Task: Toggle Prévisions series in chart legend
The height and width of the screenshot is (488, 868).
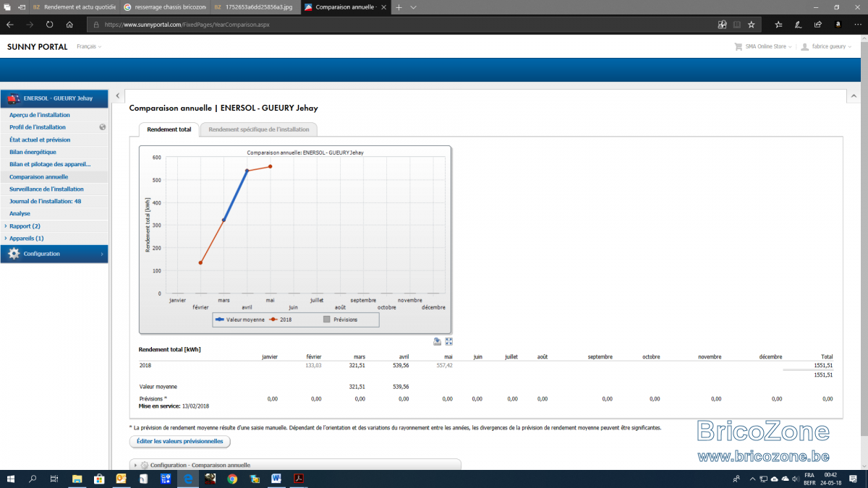Action: click(340, 319)
